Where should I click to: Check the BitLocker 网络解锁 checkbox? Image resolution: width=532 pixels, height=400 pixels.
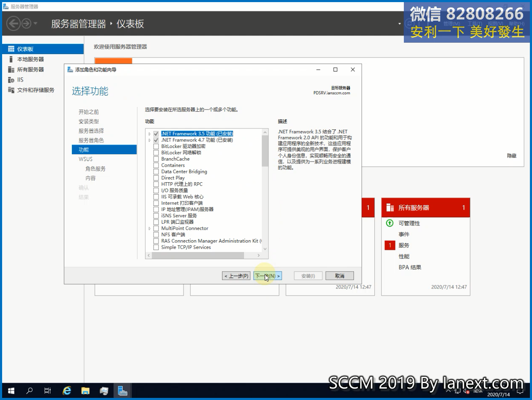tap(156, 153)
